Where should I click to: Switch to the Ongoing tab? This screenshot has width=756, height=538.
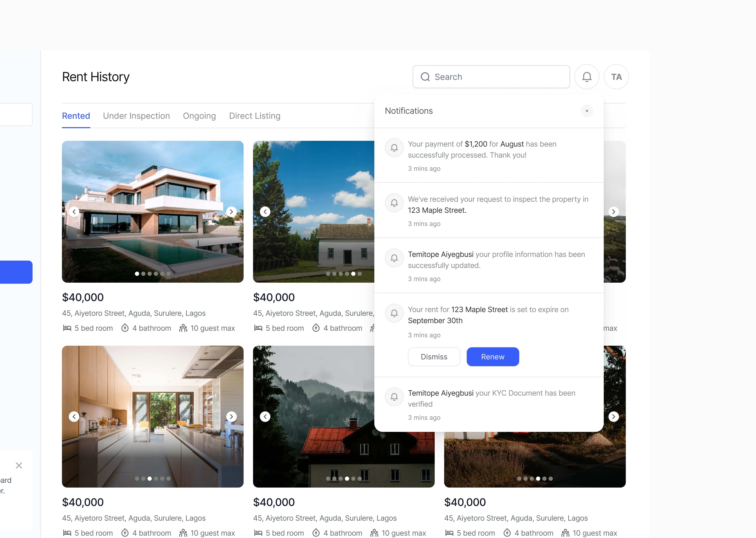199,116
